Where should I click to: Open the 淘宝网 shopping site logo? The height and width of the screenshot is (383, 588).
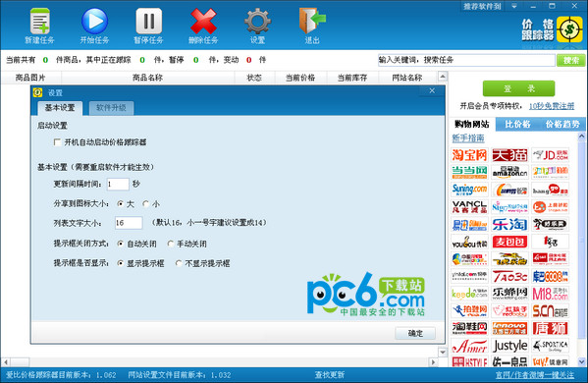[x=469, y=155]
